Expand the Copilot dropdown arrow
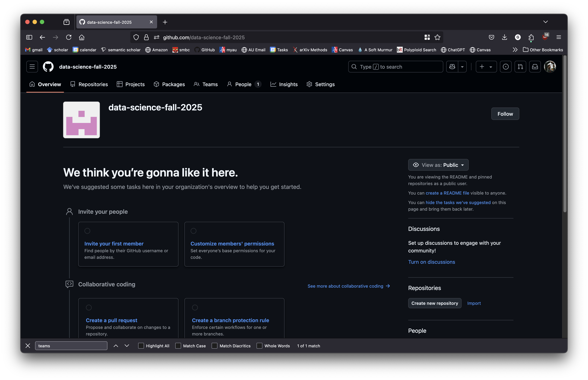Image resolution: width=588 pixels, height=380 pixels. pos(462,67)
